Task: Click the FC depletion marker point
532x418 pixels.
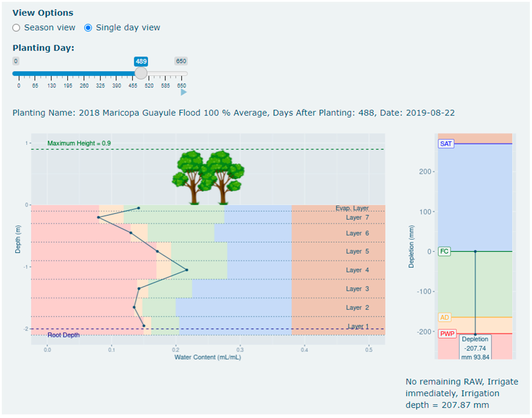Action: pos(475,251)
